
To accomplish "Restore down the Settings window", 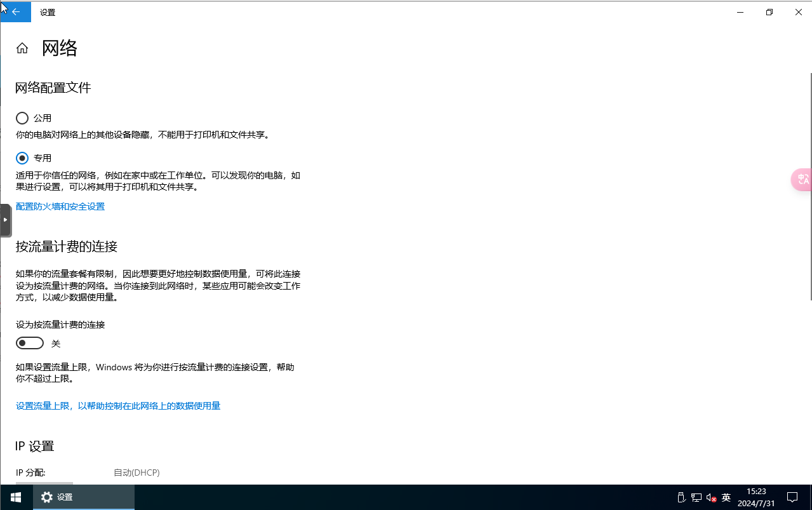I will coord(769,12).
